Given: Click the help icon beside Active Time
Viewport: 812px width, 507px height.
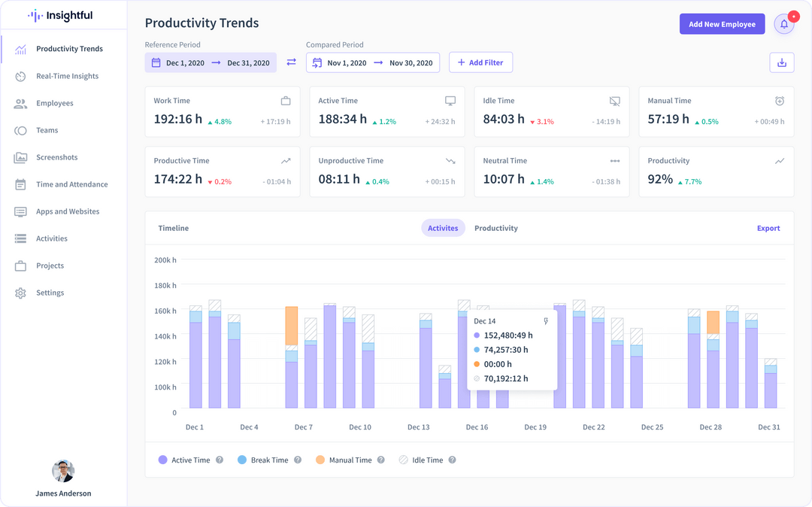Looking at the screenshot, I should point(220,460).
